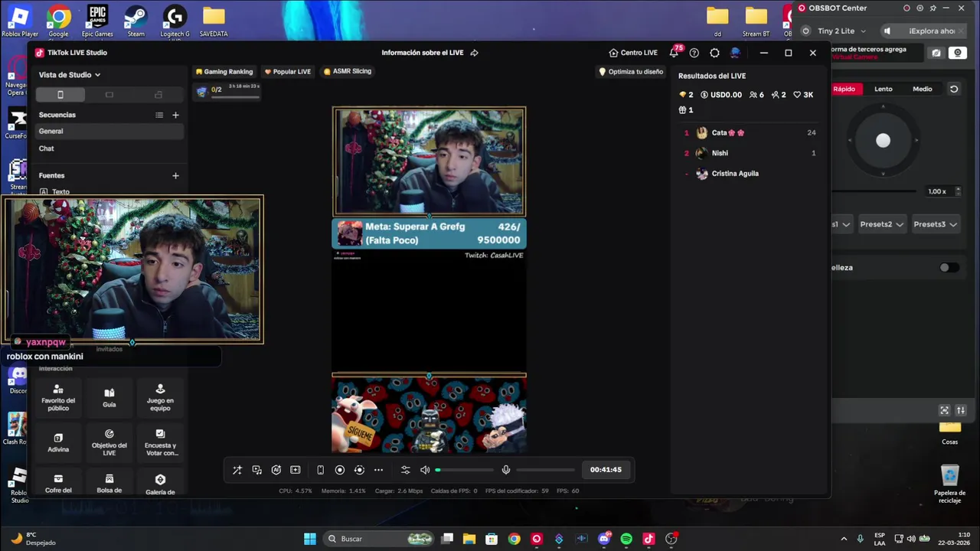The height and width of the screenshot is (551, 980).
Task: Toggle the Belleza switch in OBSBOT Center
Action: [x=949, y=268]
